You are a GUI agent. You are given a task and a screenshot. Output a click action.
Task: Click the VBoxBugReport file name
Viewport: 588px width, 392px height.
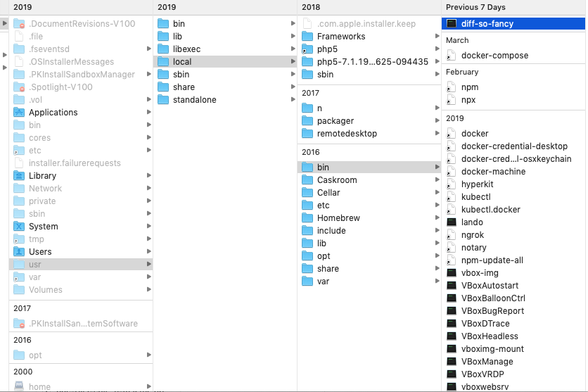pyautogui.click(x=492, y=311)
